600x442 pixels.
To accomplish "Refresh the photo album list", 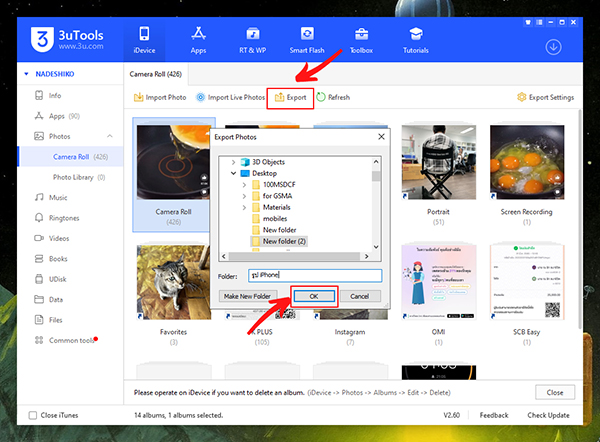I will point(333,97).
